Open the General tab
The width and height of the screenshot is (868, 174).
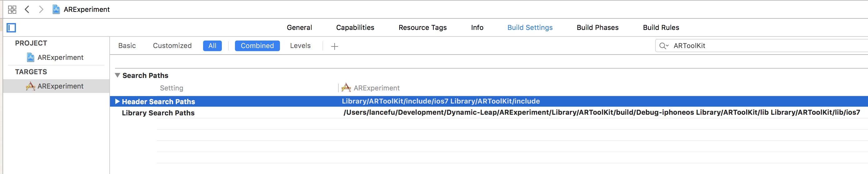(x=299, y=28)
